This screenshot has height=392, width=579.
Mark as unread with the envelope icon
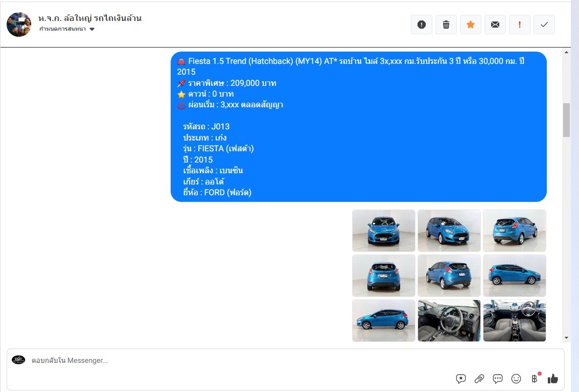[495, 25]
